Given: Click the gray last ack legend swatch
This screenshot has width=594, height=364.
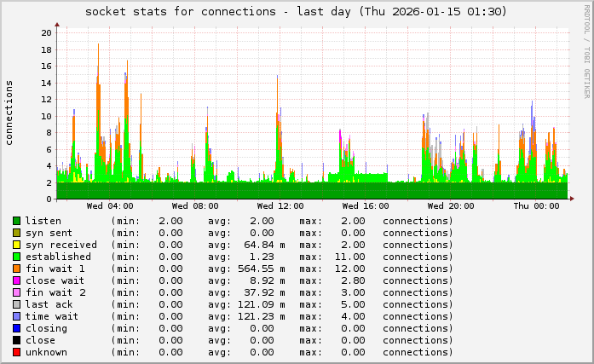Looking at the screenshot, I should click(16, 304).
